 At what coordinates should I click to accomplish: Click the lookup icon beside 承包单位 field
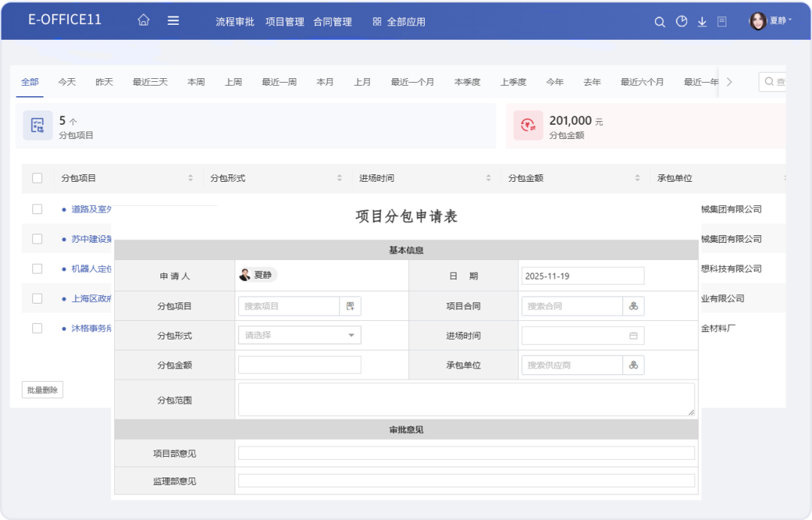(x=633, y=365)
